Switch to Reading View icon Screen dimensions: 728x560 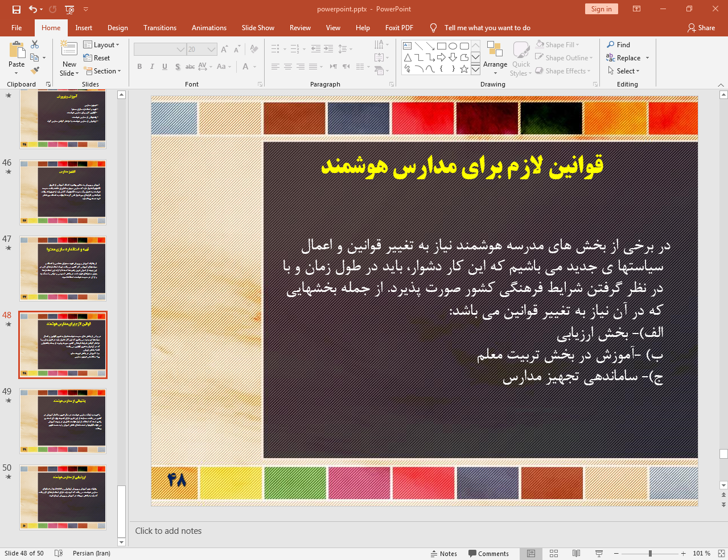pos(576,553)
